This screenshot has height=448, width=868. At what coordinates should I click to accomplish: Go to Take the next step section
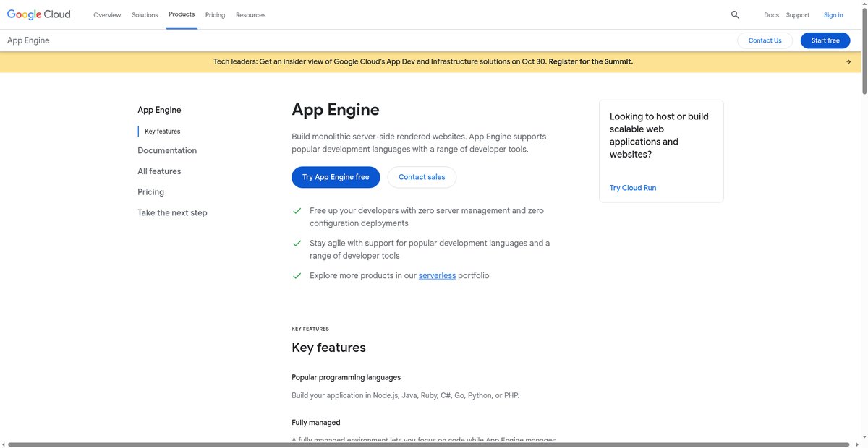(172, 212)
